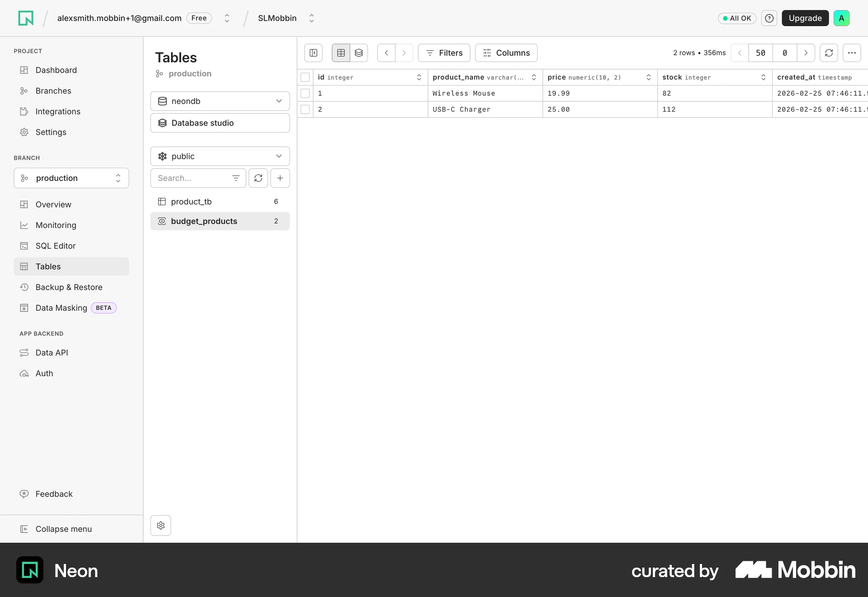The image size is (868, 597).
Task: Sort by the stock column arrows
Action: (x=764, y=77)
